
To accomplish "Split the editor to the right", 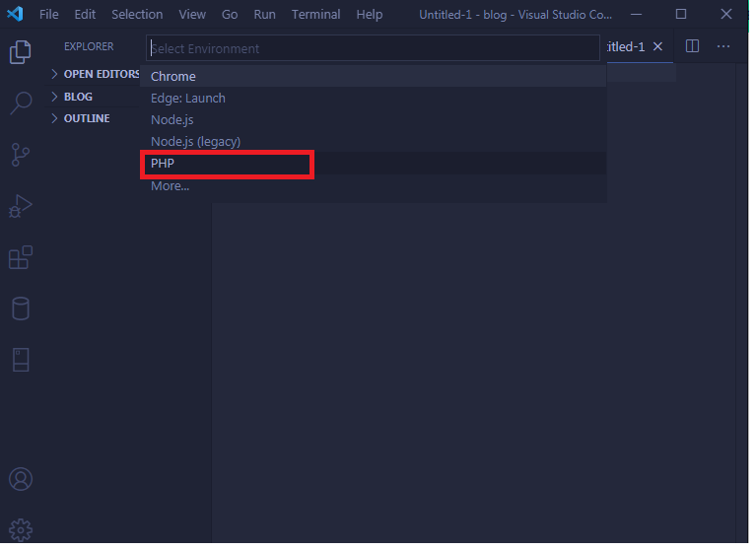I will [x=692, y=46].
